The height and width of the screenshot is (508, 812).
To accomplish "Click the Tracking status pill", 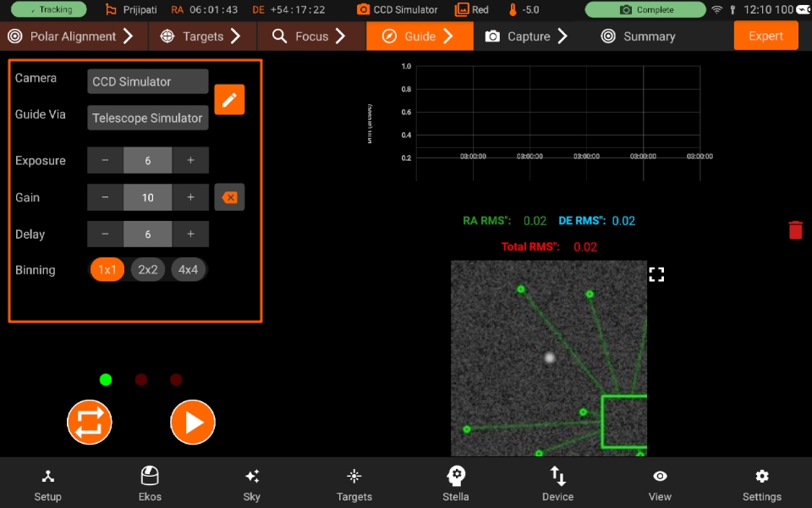I will [49, 9].
